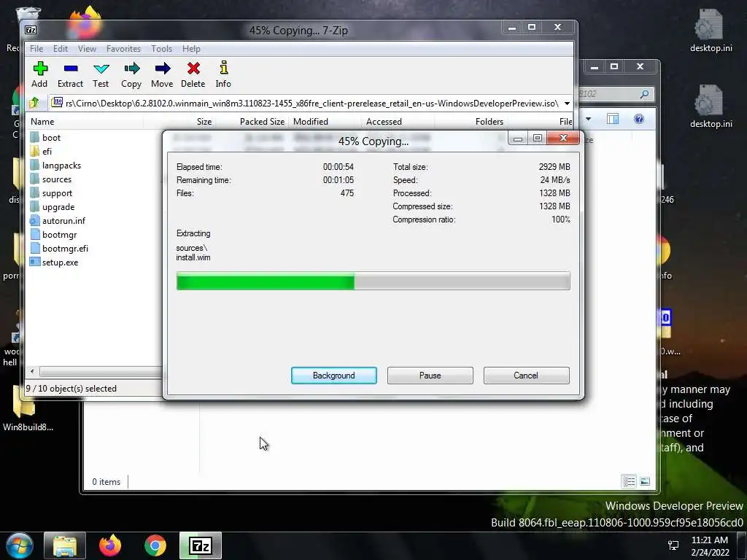The height and width of the screenshot is (560, 747).
Task: Minimize the 45% Copying progress dialog
Action: (x=518, y=139)
